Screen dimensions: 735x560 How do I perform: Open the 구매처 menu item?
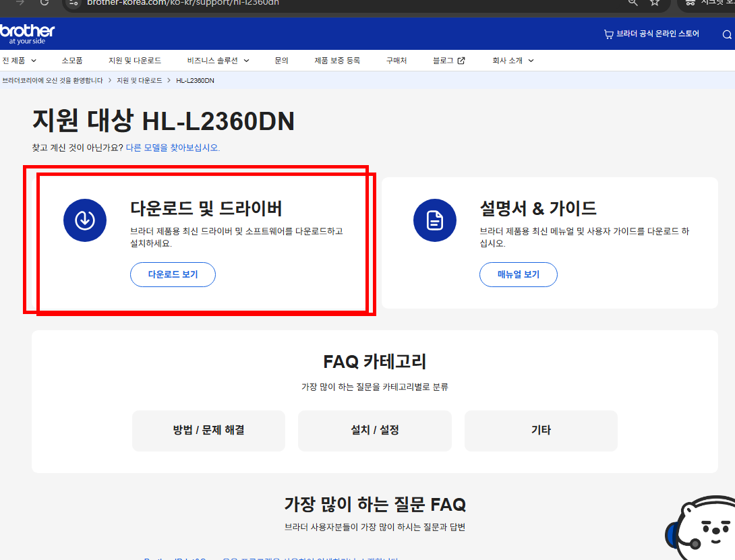396,61
